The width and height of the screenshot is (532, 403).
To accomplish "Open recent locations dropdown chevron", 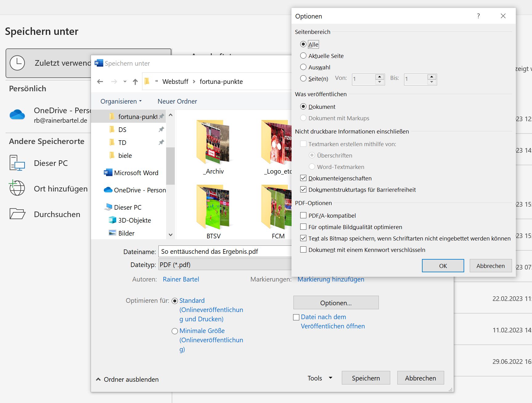I will pyautogui.click(x=125, y=82).
